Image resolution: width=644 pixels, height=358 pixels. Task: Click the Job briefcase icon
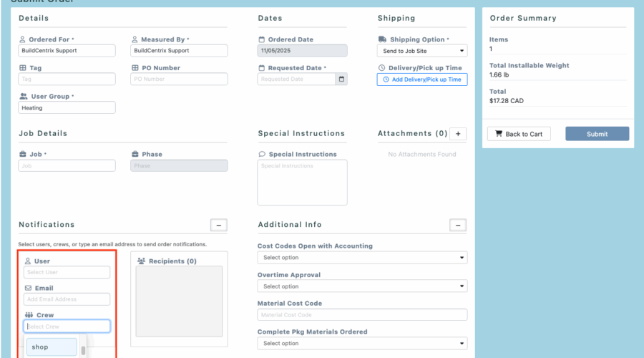point(23,154)
